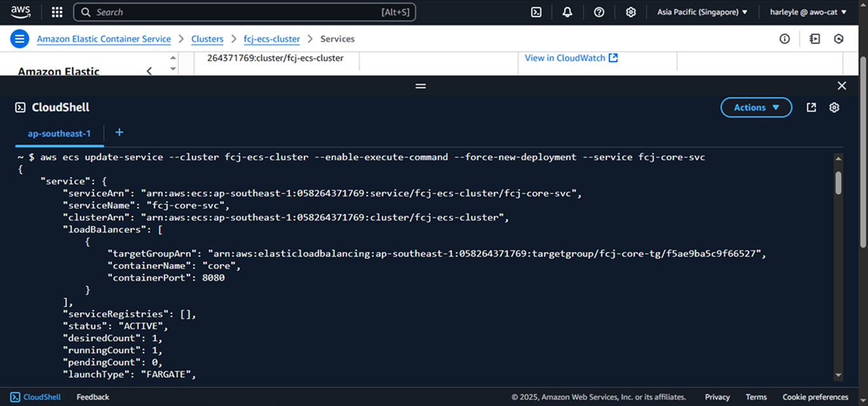Viewport: 868px width, 406px height.
Task: Click the targetGroupArn line in output
Action: [437, 254]
